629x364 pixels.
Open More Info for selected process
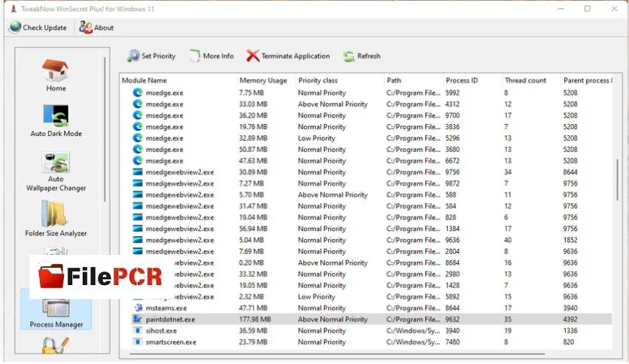(x=212, y=56)
